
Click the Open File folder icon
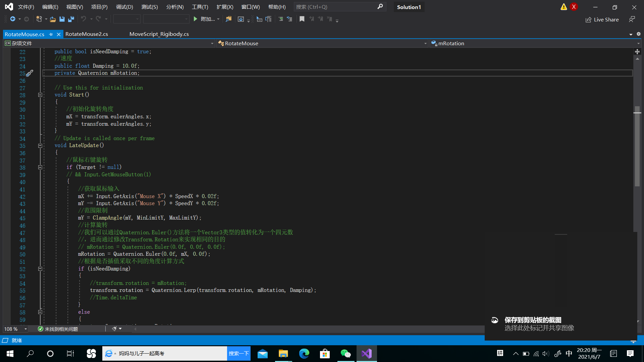point(53,19)
